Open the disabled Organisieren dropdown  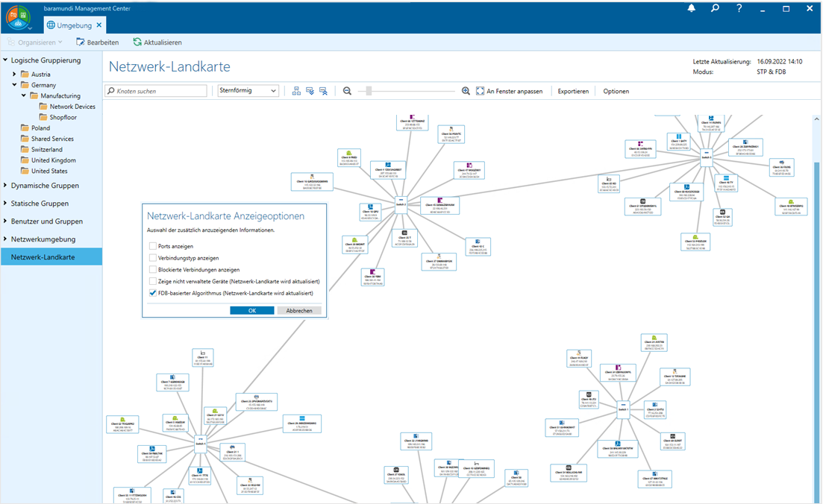[x=35, y=42]
